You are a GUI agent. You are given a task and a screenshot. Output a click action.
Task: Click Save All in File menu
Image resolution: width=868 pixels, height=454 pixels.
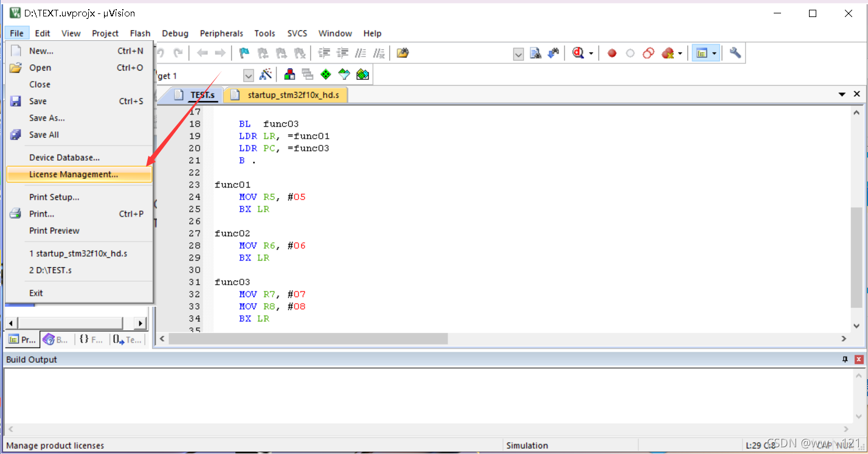(78, 135)
